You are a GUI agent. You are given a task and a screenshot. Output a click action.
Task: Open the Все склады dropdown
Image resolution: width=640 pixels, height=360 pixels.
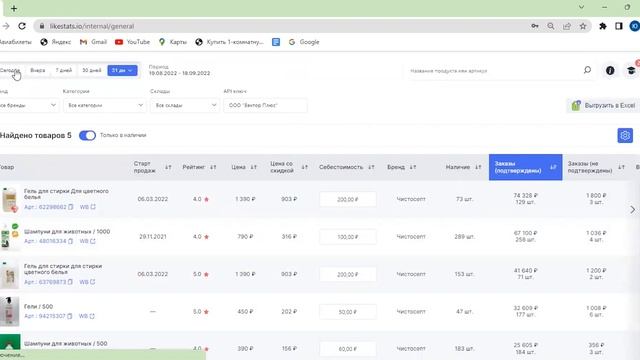tap(184, 105)
